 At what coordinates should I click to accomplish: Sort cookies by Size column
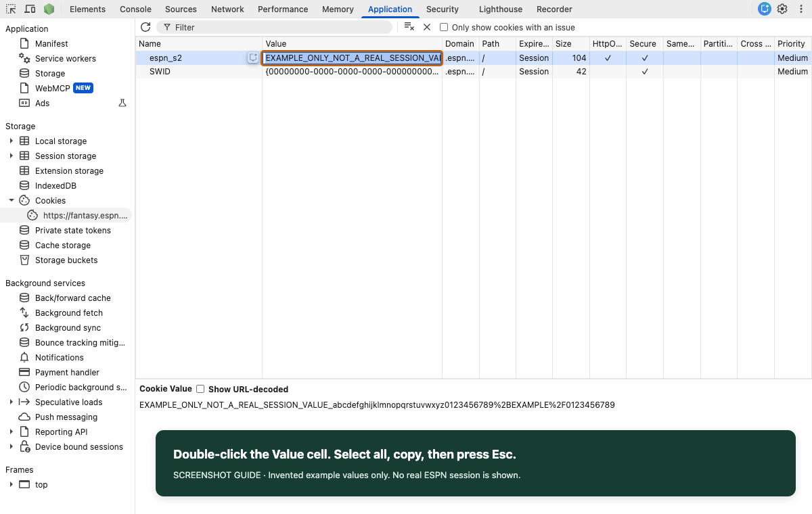click(x=571, y=43)
